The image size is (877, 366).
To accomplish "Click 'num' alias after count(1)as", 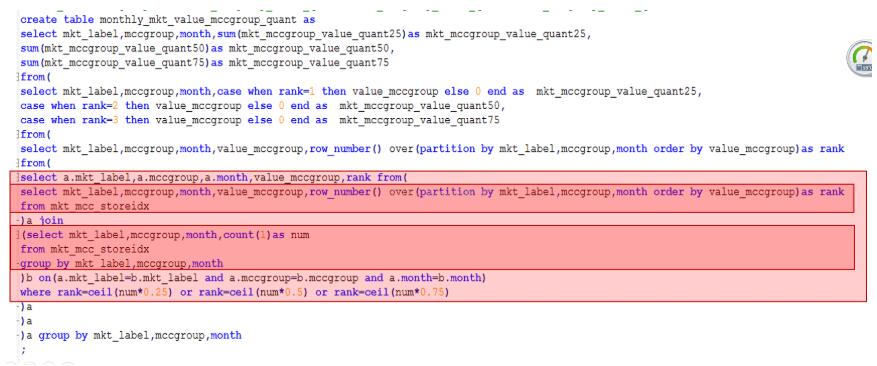I will [300, 235].
